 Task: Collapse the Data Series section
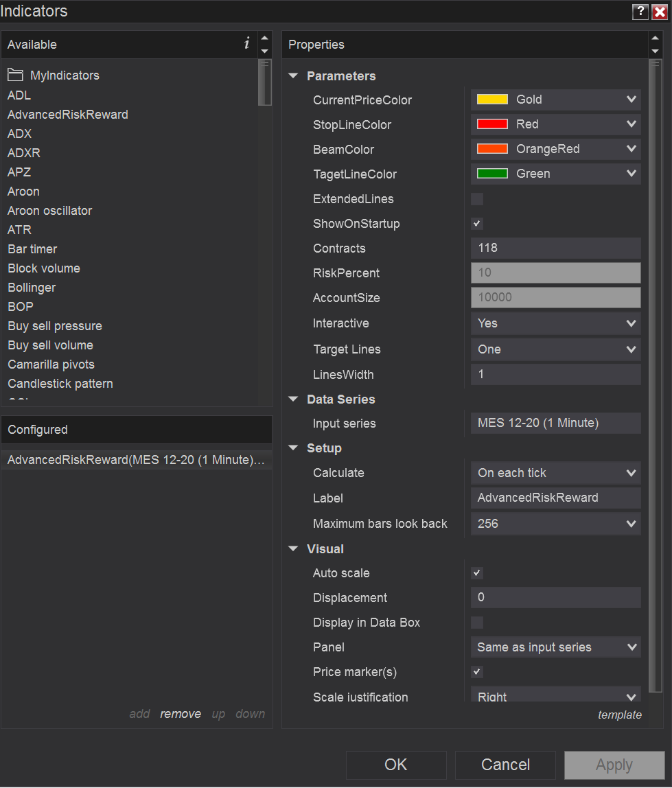294,399
